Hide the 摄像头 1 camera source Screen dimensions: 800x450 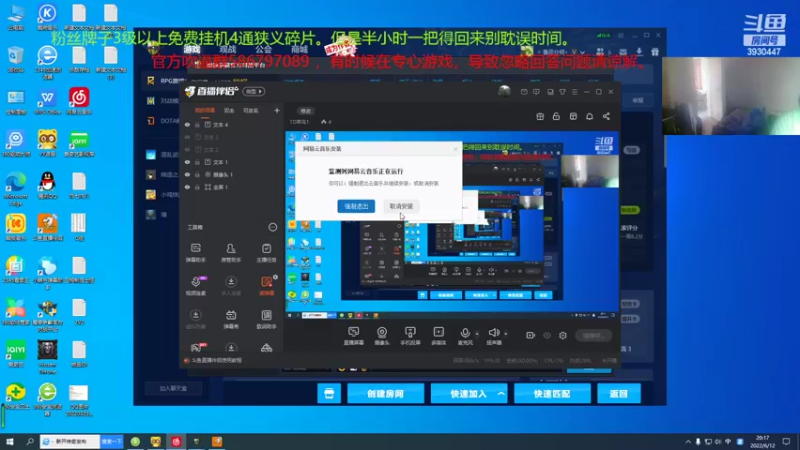coord(187,174)
